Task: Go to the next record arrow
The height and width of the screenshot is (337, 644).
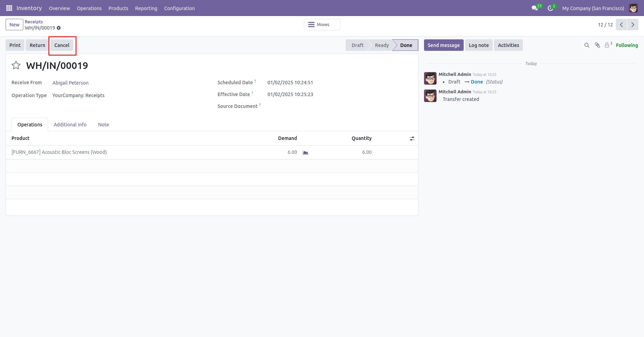Action: (x=633, y=25)
